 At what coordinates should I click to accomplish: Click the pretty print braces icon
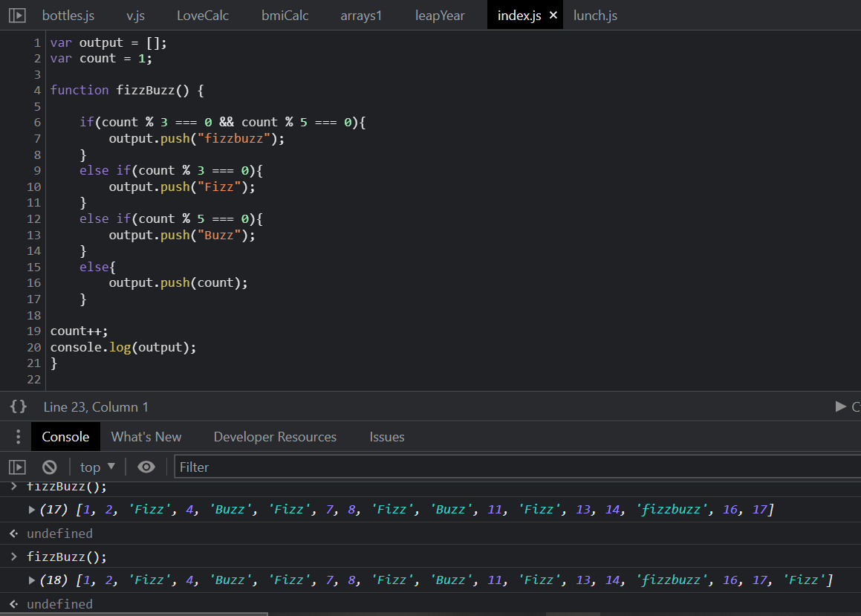tap(18, 406)
